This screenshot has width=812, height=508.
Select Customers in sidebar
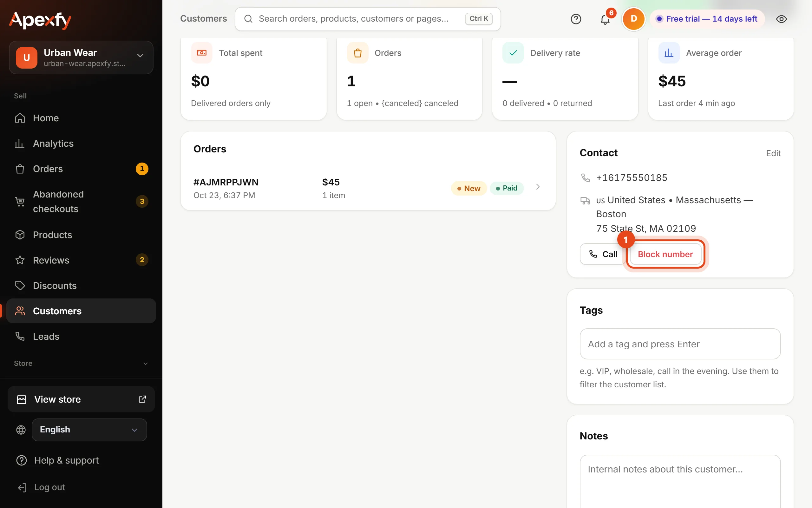tap(81, 311)
